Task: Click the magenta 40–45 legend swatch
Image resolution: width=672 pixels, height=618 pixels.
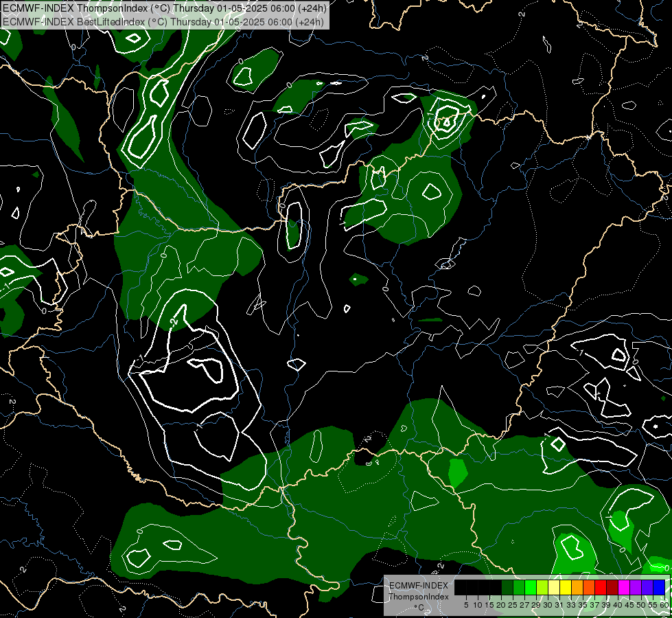Action: (625, 587)
